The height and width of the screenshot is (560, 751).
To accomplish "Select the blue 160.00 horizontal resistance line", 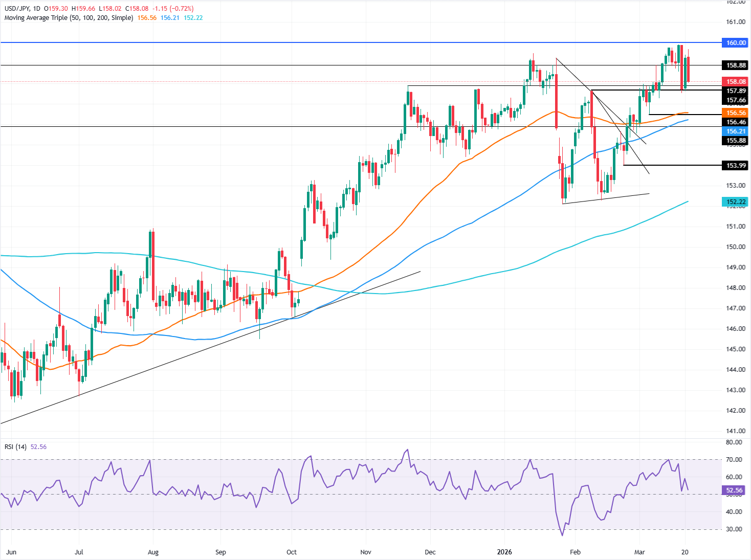I will point(358,42).
